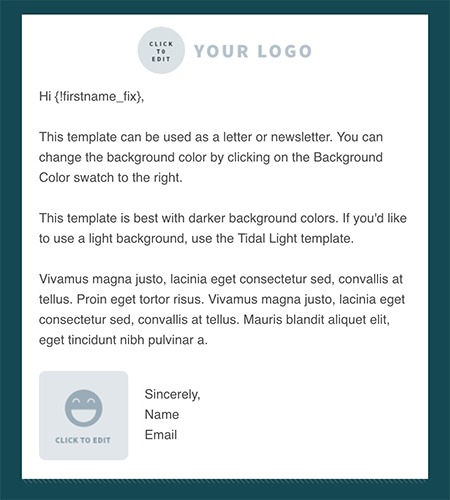Click the Vivamus magna justo paragraph
Viewport: 450px width, 500px height.
coord(222,309)
